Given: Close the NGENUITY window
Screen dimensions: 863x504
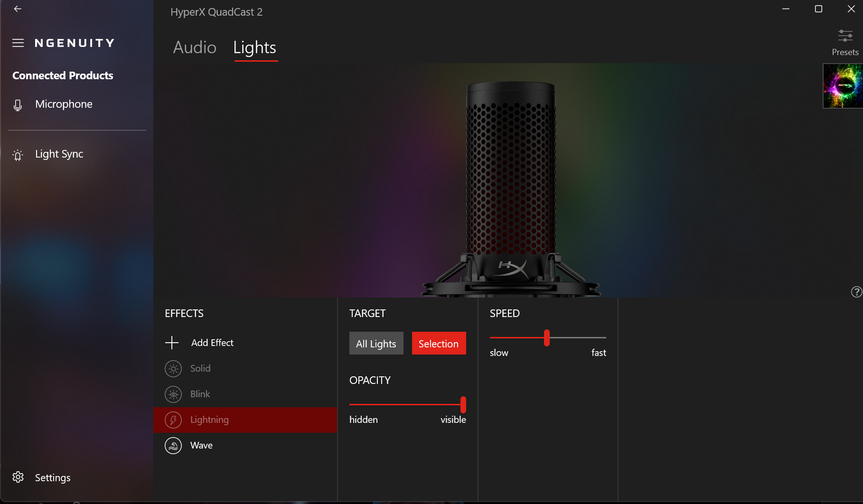Looking at the screenshot, I should coord(851,9).
